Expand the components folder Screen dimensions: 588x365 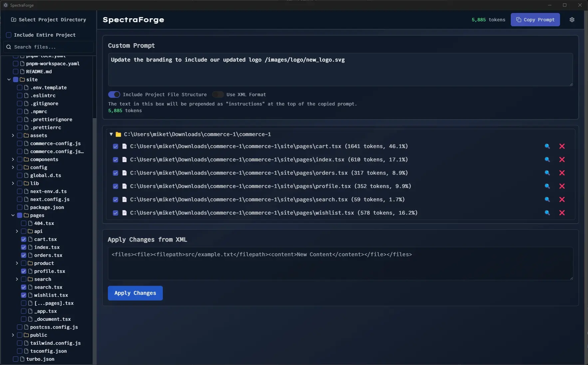pos(13,159)
